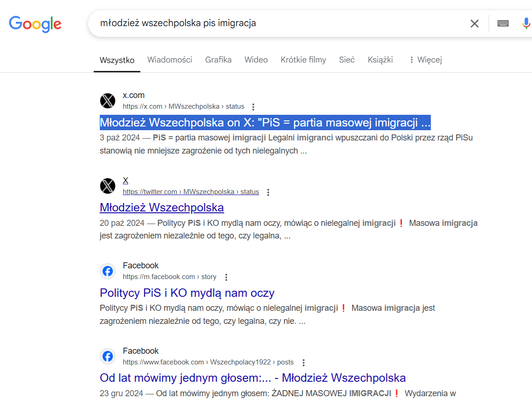Click the Google logo
Viewport: 532px width, 399px height.
click(x=35, y=24)
